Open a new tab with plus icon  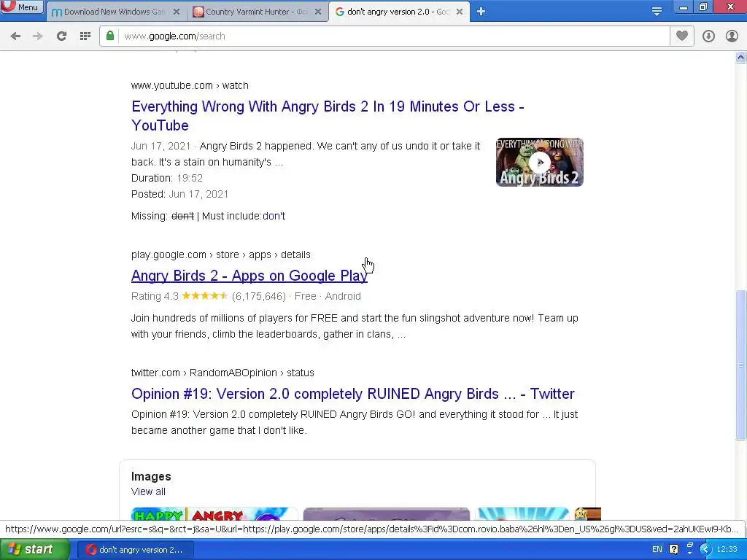coord(481,12)
